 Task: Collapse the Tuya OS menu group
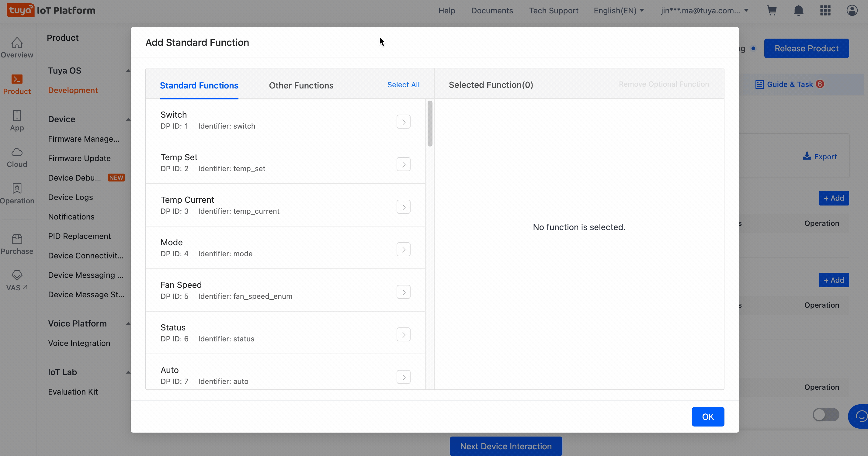[128, 71]
